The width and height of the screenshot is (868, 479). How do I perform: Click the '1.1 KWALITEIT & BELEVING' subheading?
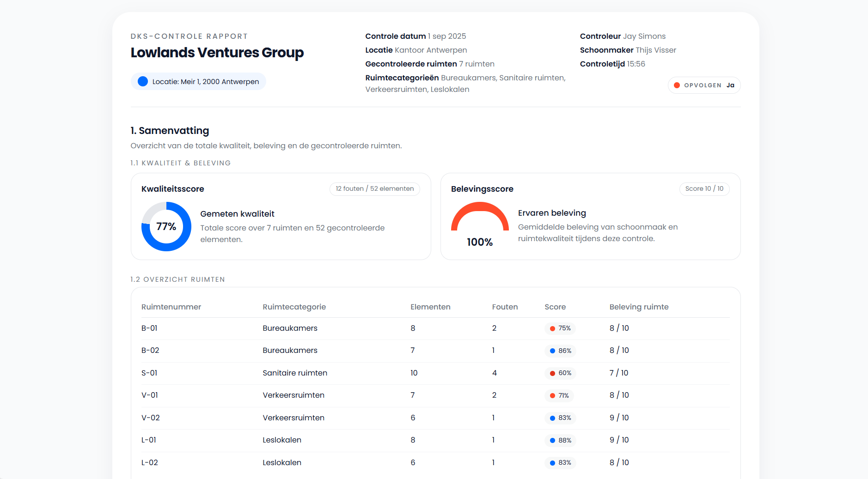[181, 163]
